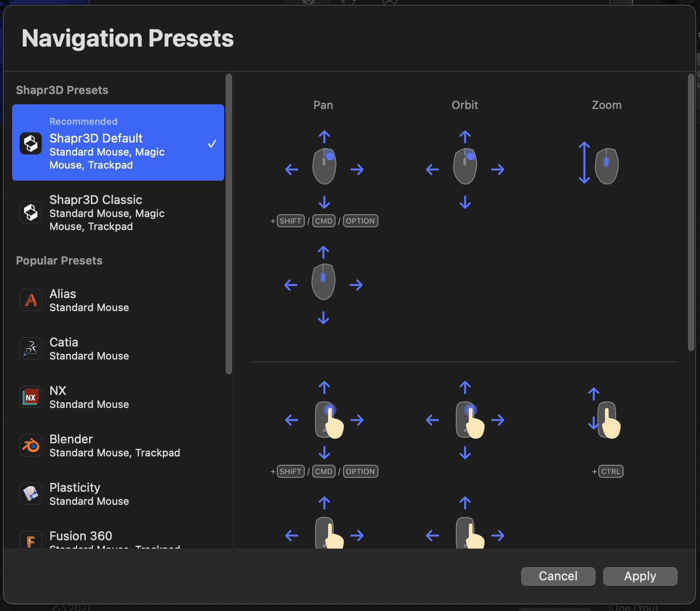
Task: Select the Shapr3D Classic preset row
Action: click(x=118, y=213)
